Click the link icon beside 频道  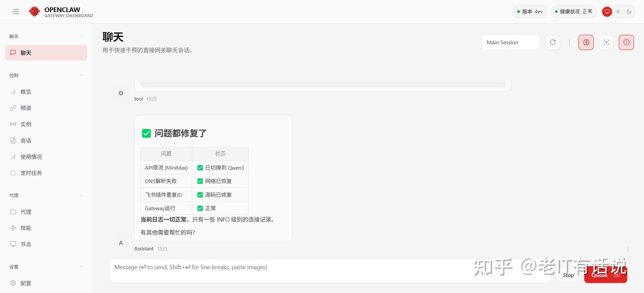click(13, 108)
